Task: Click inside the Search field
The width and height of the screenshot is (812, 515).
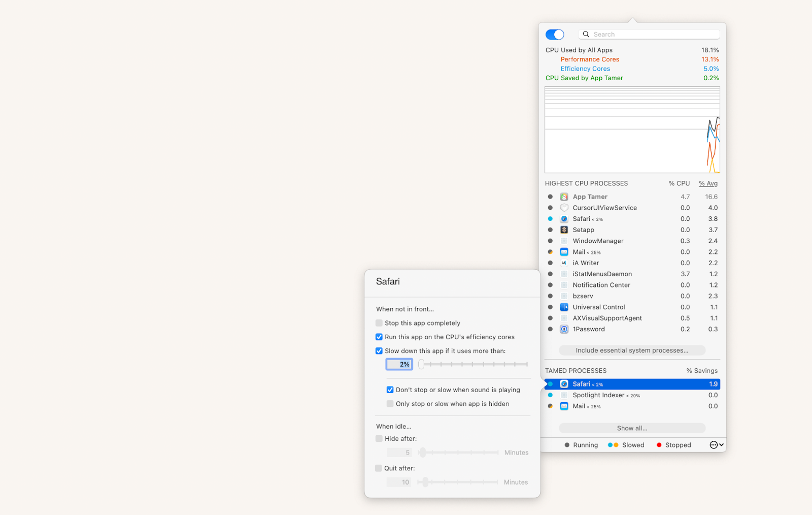Action: pyautogui.click(x=650, y=34)
